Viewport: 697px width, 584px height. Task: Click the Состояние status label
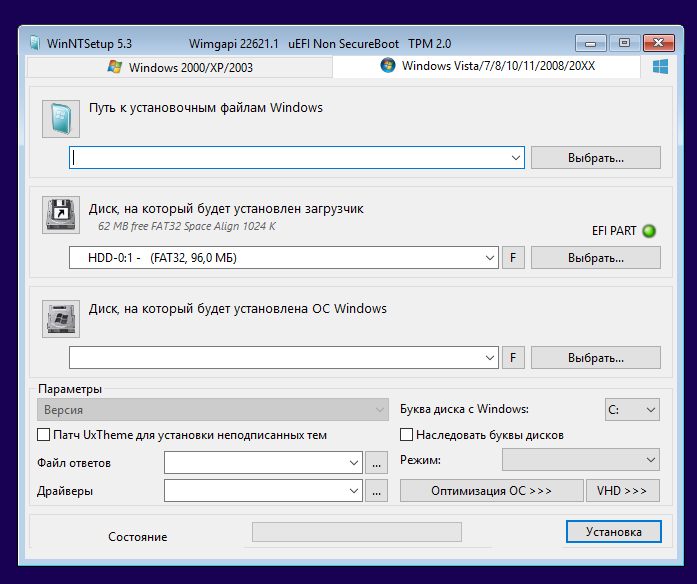click(137, 537)
